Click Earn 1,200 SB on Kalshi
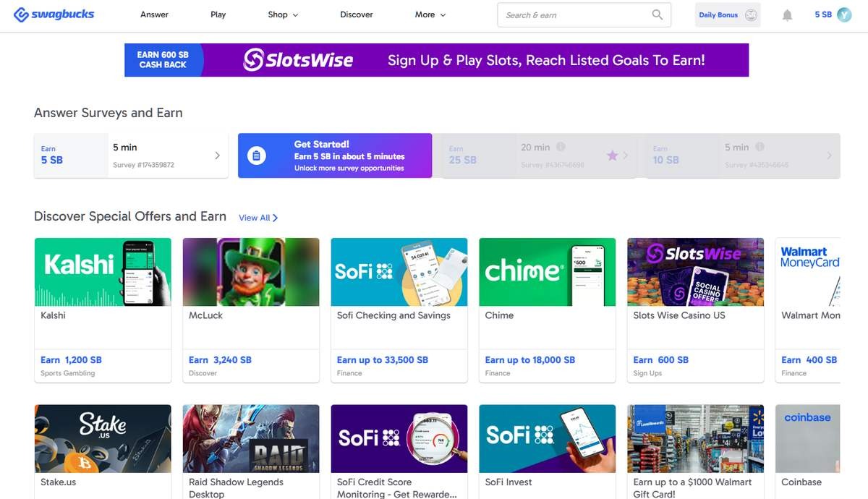This screenshot has height=499, width=868. click(x=71, y=360)
